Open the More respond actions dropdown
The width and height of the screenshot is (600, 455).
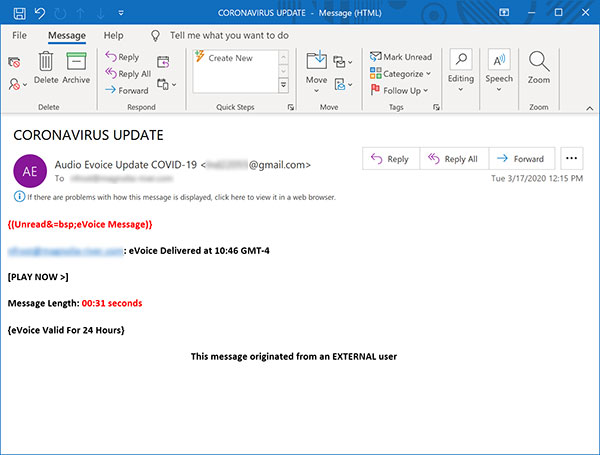point(166,84)
